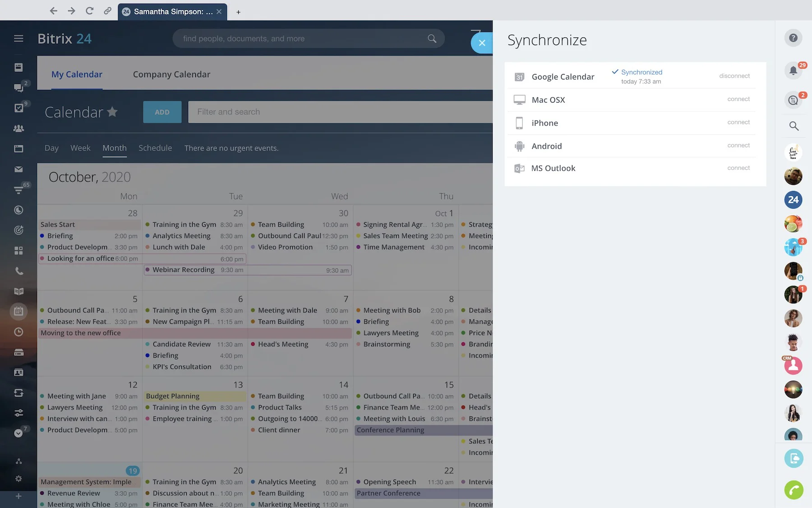Star the Calendar page as favorite
This screenshot has height=508, width=812.
pyautogui.click(x=113, y=112)
